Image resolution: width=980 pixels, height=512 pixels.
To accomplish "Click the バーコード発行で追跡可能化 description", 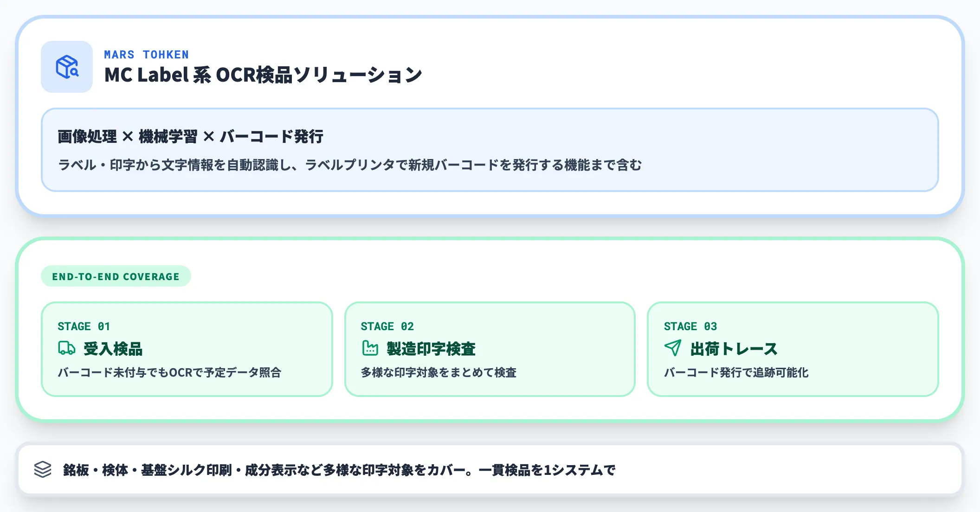I will [736, 372].
